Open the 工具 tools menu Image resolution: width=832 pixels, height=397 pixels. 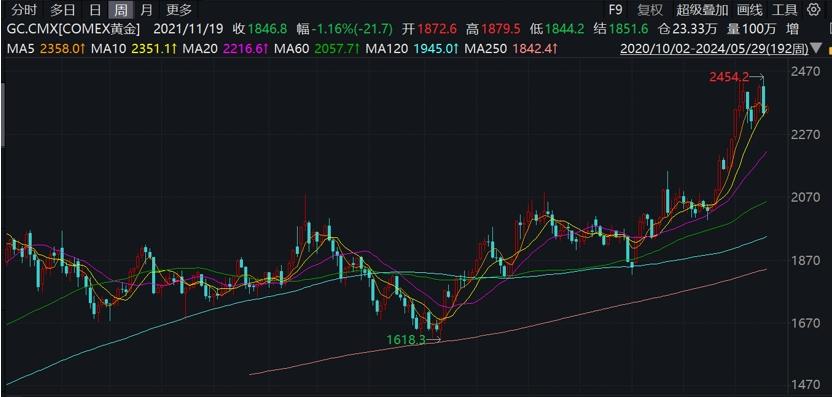[x=785, y=10]
